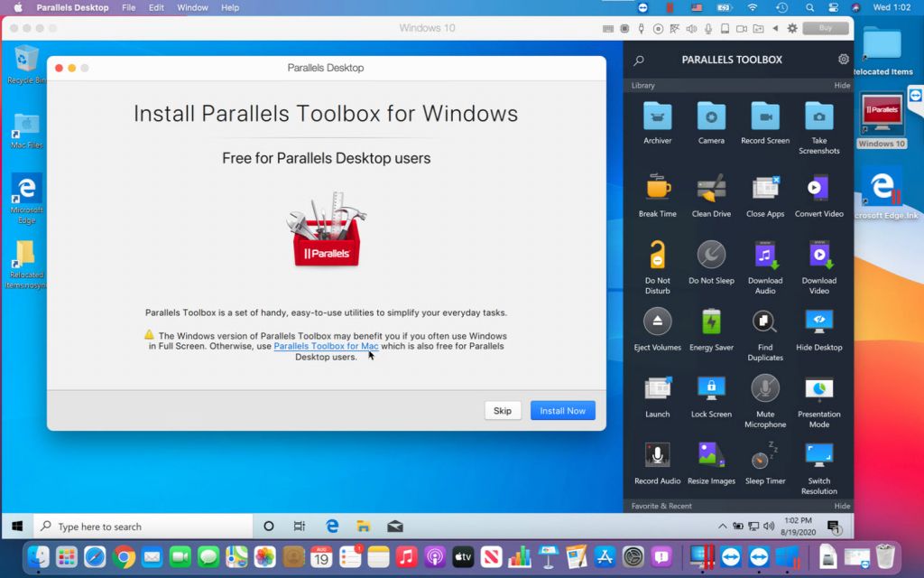Collapse the Favorite & Recent section
The image size is (924, 578).
click(x=842, y=506)
